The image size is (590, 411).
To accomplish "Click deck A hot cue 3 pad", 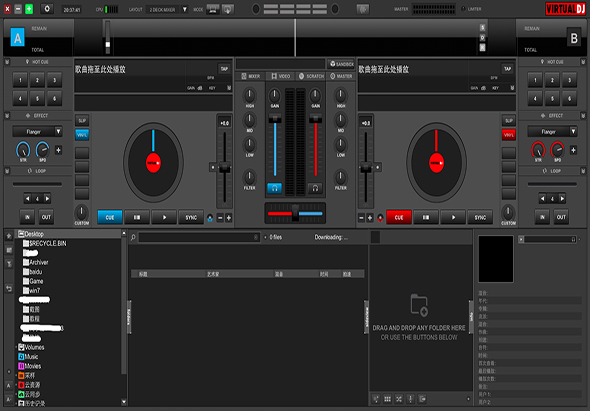I will pos(55,80).
